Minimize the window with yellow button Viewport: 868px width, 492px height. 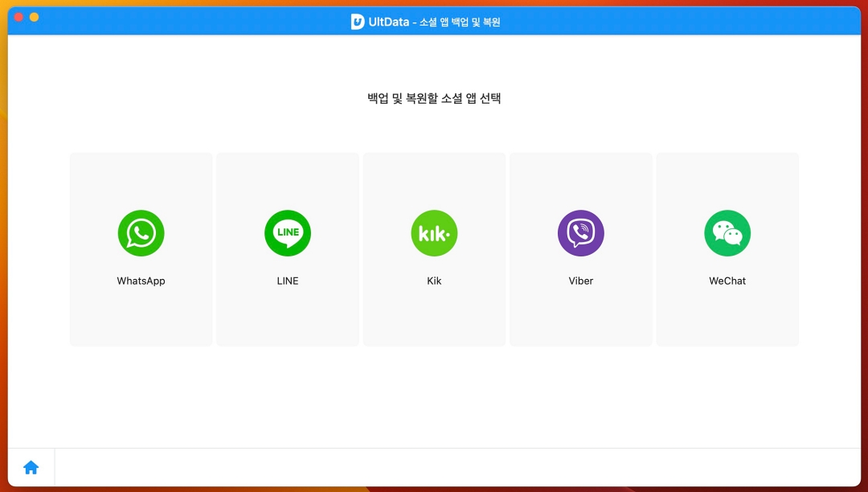[35, 17]
